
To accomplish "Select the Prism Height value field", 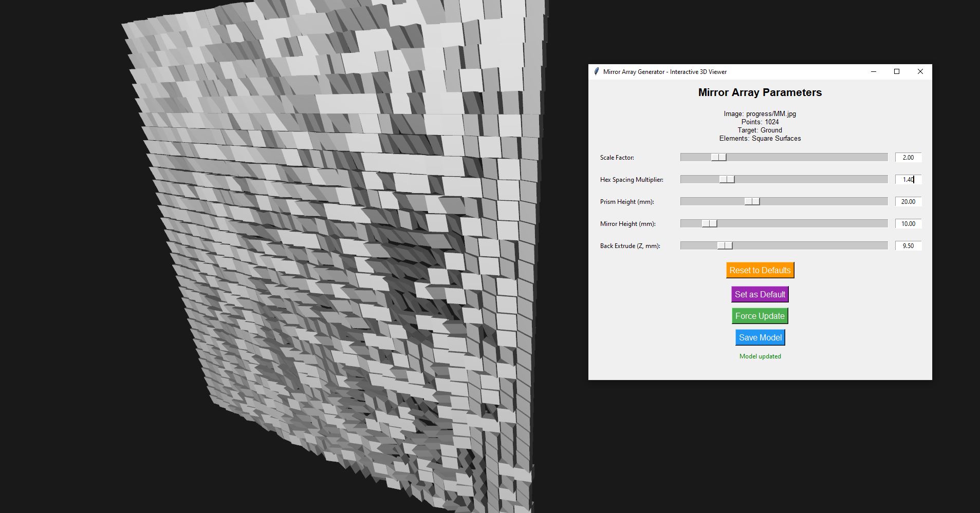I will 908,202.
